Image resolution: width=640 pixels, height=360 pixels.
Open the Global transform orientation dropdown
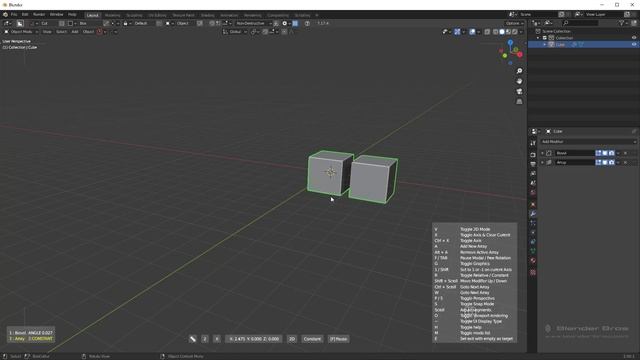tap(235, 32)
